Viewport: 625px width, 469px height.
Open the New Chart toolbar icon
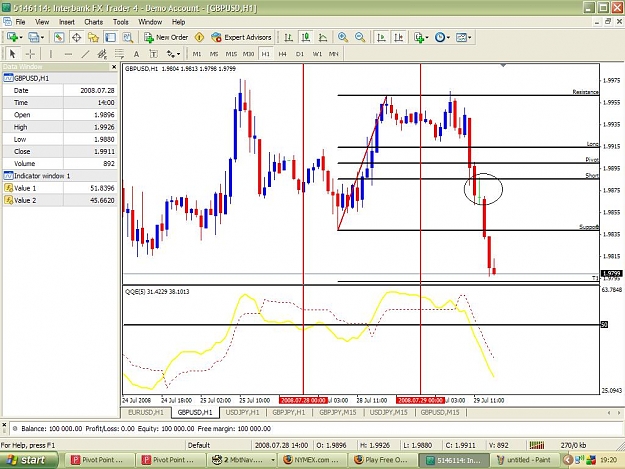[12, 37]
